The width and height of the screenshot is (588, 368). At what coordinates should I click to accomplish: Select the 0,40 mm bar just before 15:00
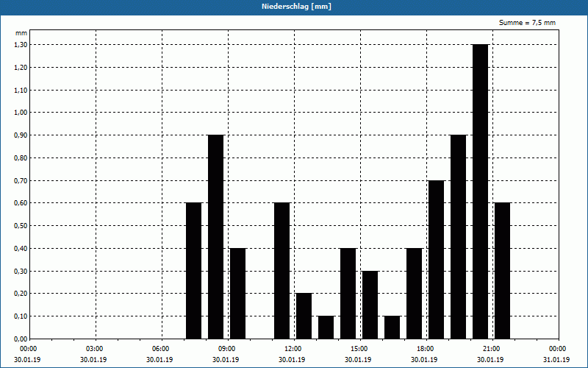tap(348, 294)
